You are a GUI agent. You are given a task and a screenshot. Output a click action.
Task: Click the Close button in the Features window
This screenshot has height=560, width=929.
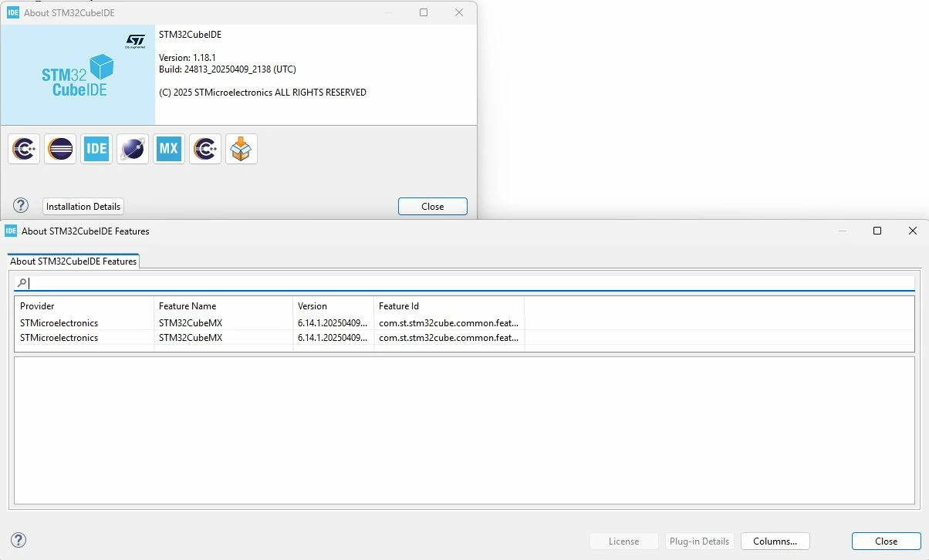click(887, 541)
